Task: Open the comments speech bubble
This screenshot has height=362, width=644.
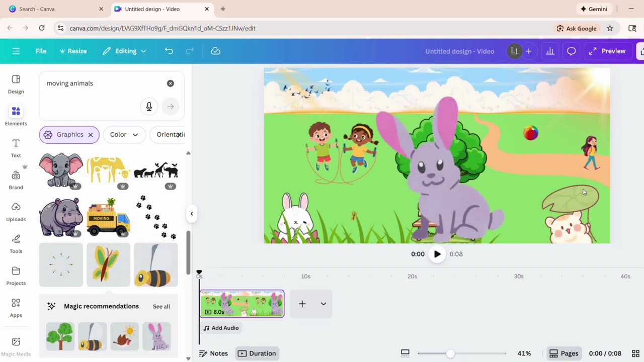Action: tap(571, 51)
